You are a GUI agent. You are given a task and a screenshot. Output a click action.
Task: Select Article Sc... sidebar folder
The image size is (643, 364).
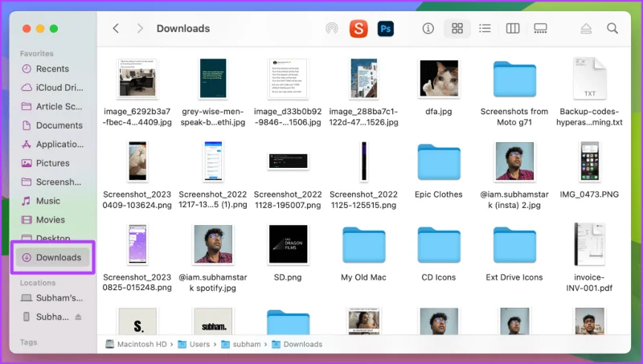51,107
